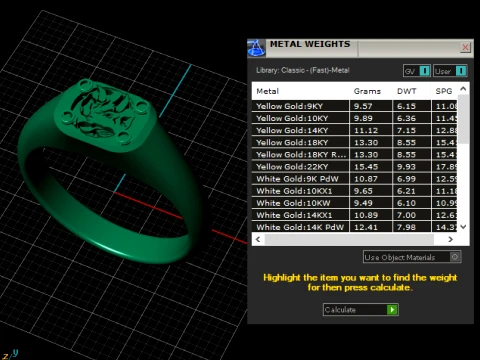480x360 pixels.
Task: Click the horizontal scrollbar thumb below table
Action: [x=349, y=239]
